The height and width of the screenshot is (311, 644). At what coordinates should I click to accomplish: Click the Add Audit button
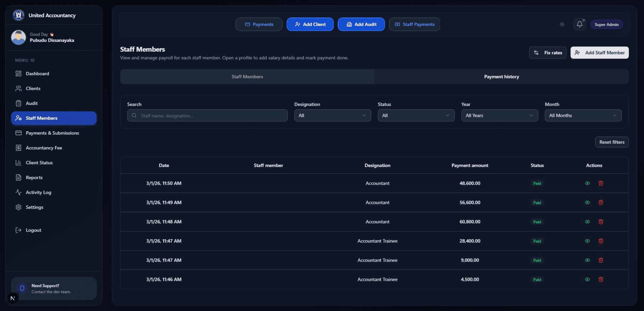coord(361,24)
